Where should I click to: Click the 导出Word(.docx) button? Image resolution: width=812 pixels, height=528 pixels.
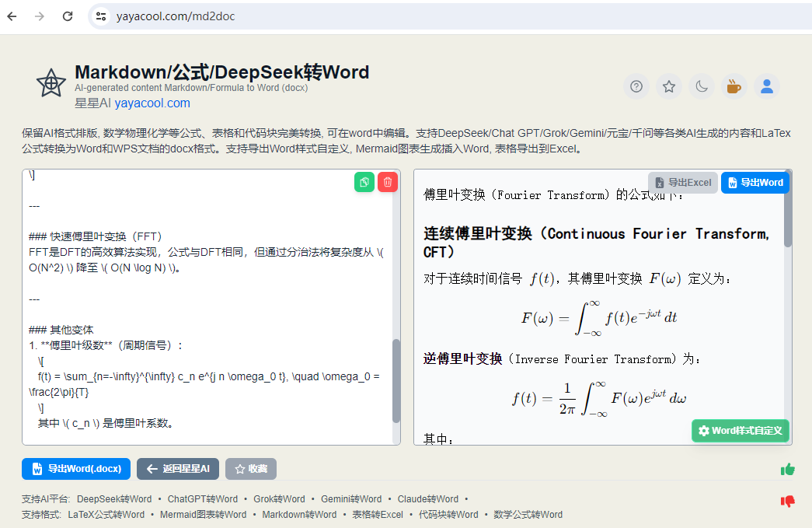point(76,469)
